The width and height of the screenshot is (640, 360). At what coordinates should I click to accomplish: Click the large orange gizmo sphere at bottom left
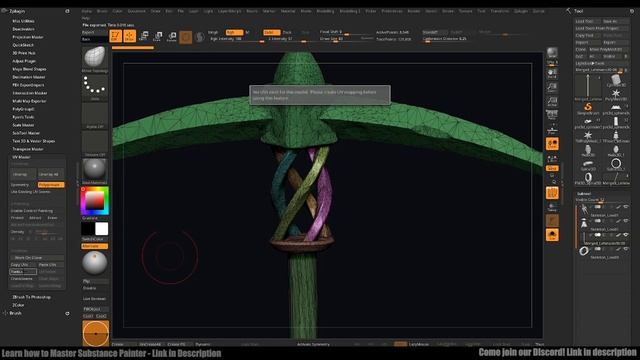pyautogui.click(x=96, y=333)
